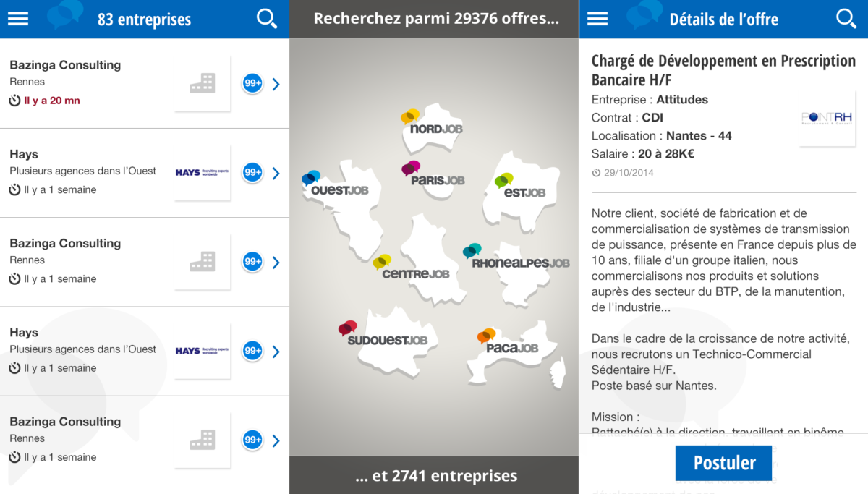
Task: Tap 99+ badge on first Bazinga Consulting
Action: 252,83
